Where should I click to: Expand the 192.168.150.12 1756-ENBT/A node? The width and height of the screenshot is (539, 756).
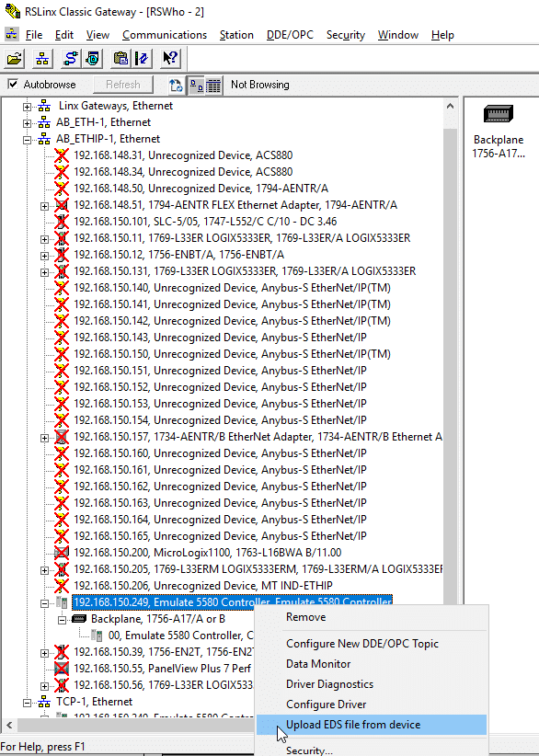(45, 255)
